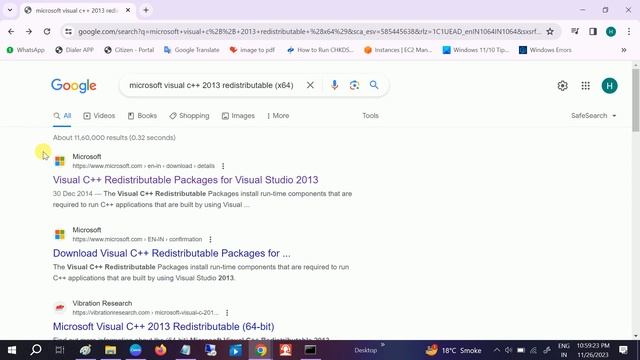Viewport: 640px width, 360px height.
Task: Go back using the browser back arrow
Action: coord(11,31)
